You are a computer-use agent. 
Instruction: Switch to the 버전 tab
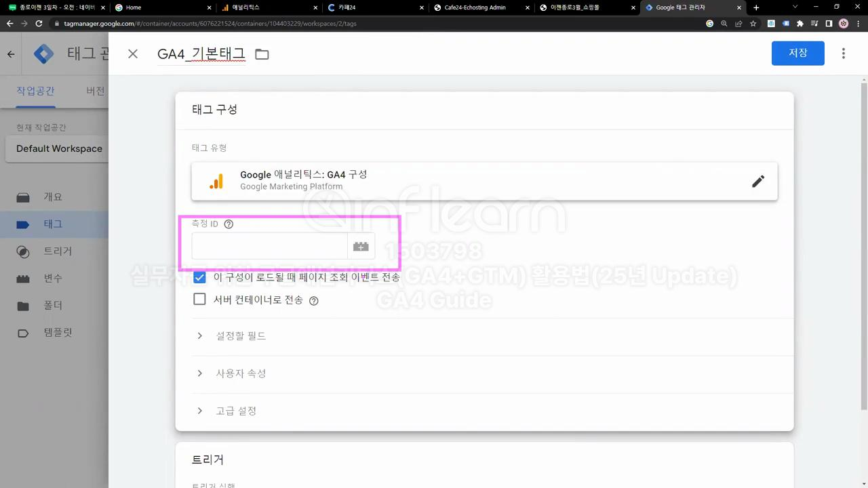click(96, 91)
